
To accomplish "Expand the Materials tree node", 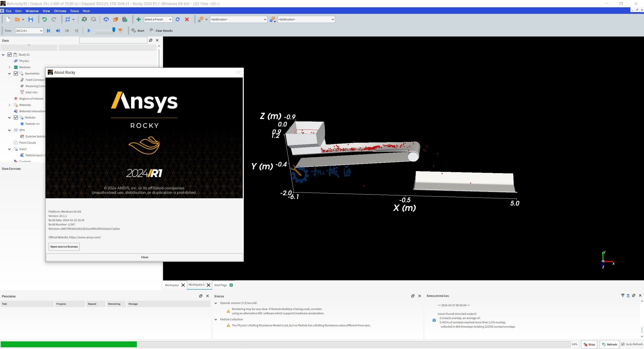I will [10, 105].
